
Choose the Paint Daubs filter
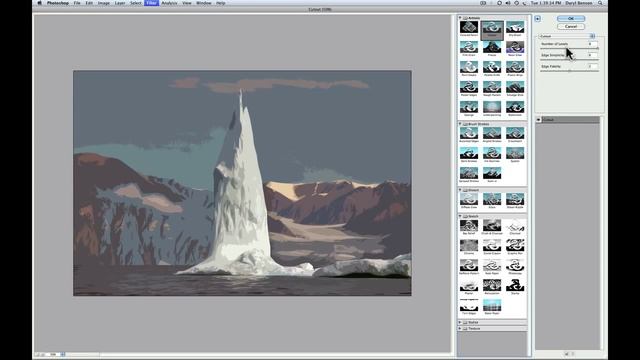point(469,67)
